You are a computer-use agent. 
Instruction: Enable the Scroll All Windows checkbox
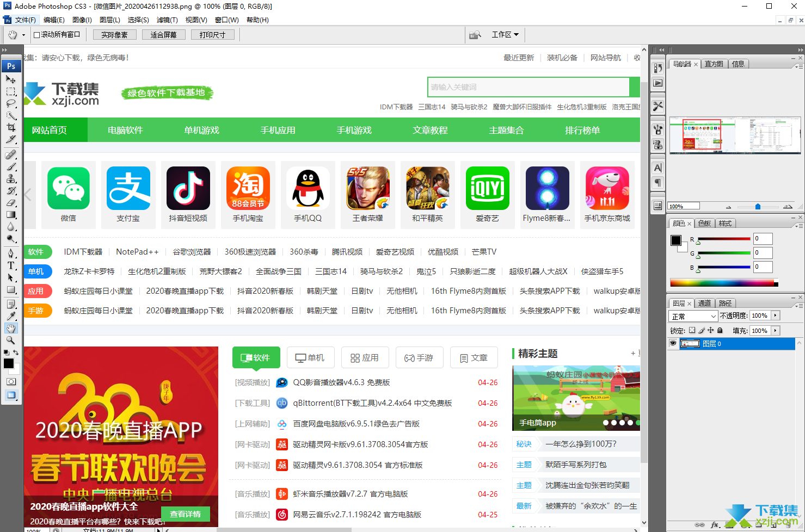tap(37, 35)
